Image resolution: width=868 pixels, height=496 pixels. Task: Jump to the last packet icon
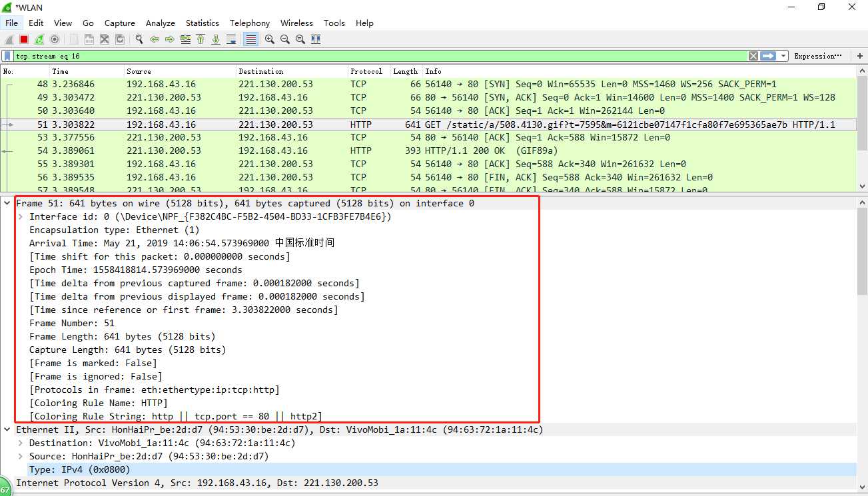[216, 39]
